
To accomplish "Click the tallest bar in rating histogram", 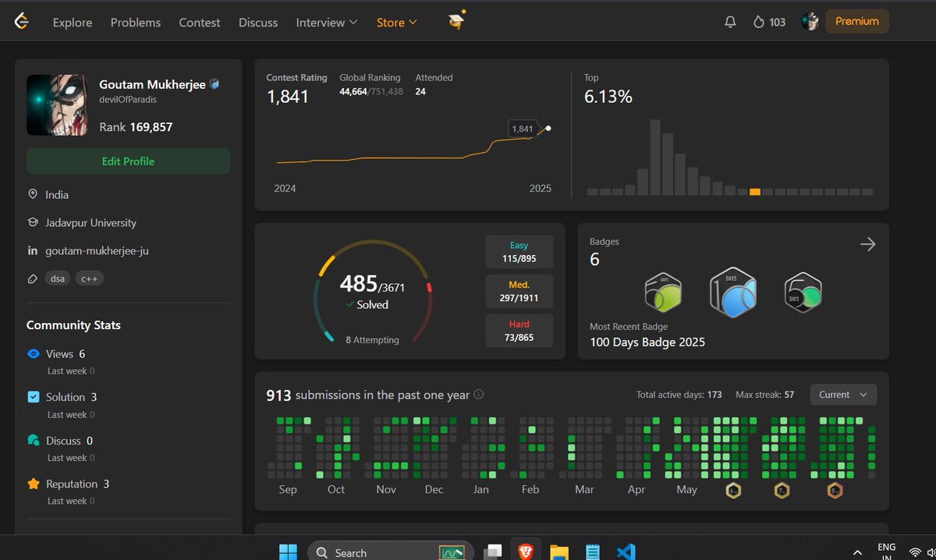I will point(655,157).
